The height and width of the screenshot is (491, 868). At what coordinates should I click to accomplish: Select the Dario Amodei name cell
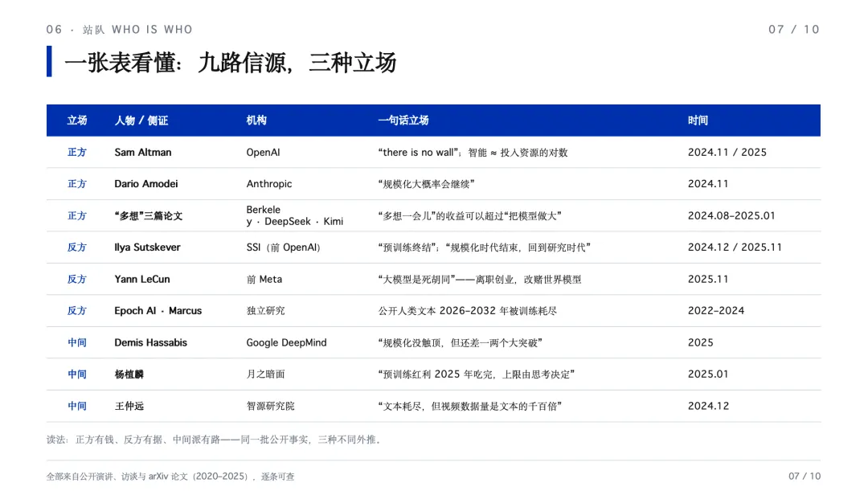[x=146, y=184]
